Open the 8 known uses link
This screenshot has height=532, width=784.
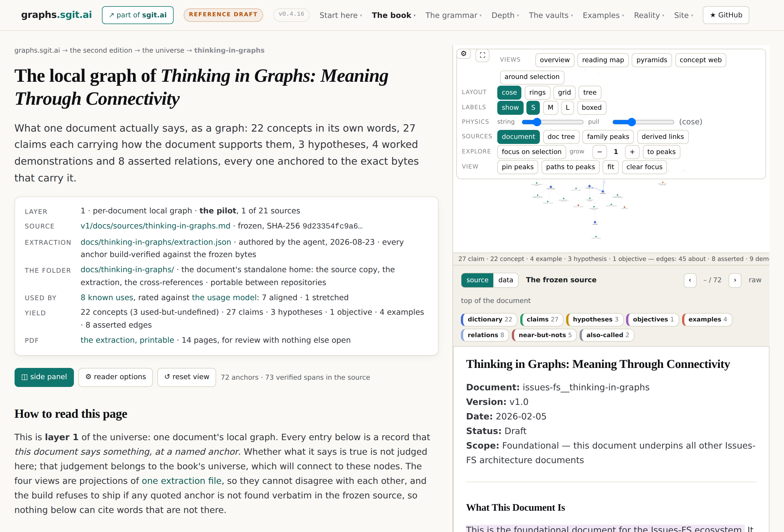pyautogui.click(x=107, y=298)
